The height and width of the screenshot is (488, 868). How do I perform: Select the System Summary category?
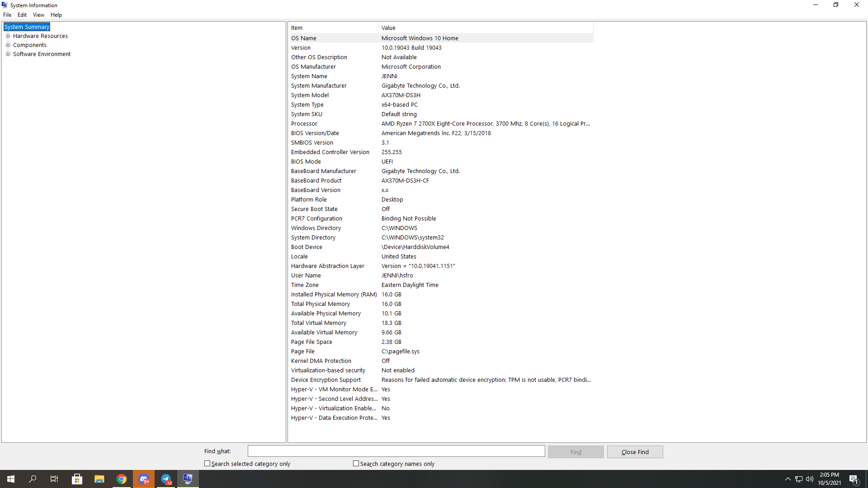pyautogui.click(x=27, y=26)
